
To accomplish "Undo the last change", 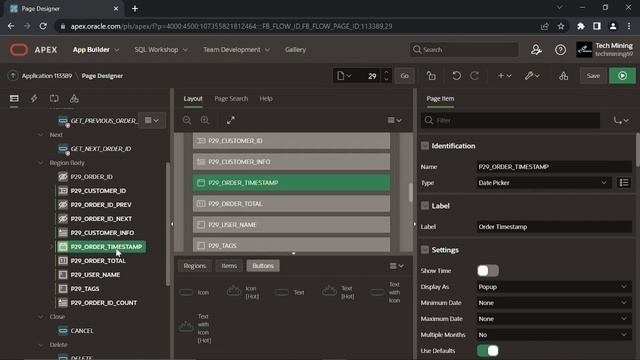I will (x=456, y=76).
